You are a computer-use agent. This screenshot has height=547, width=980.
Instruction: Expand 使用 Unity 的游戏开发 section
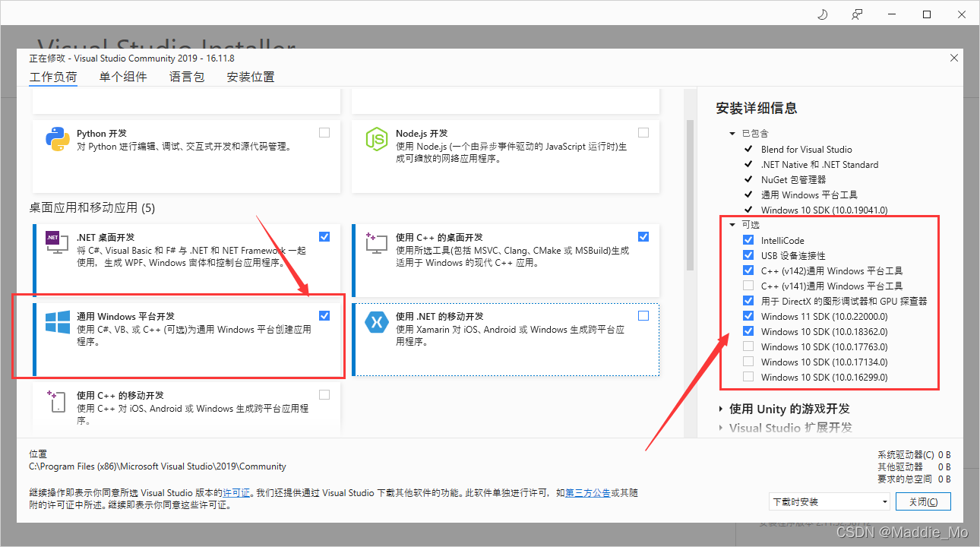[721, 409]
